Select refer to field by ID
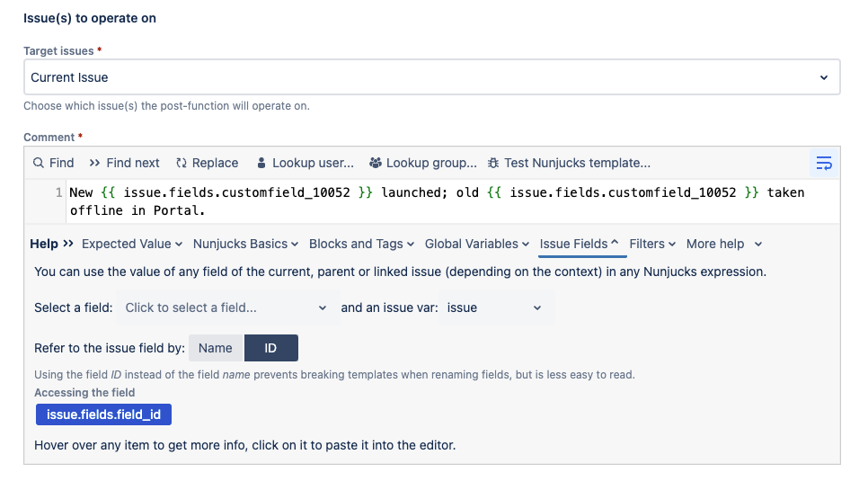 [x=270, y=348]
